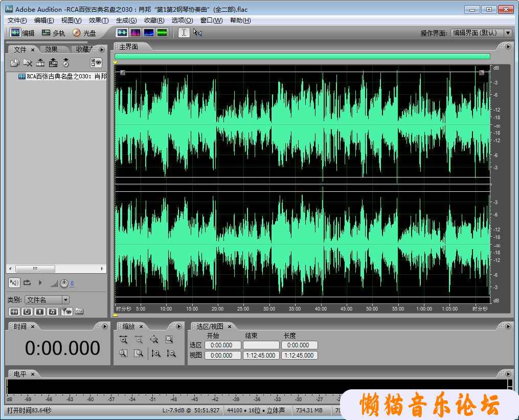Toggle show video files filter button
Image resolution: width=519 pixels, height=420 pixels.
(x=40, y=312)
